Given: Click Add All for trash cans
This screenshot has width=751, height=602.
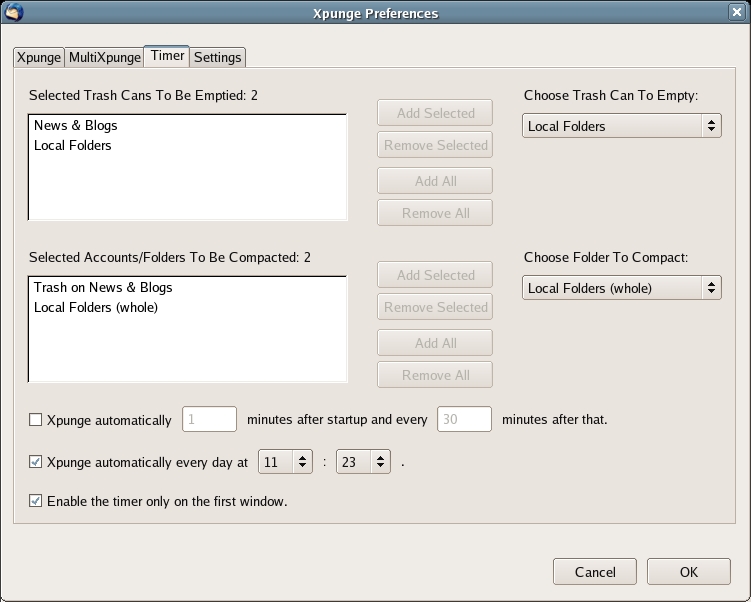Looking at the screenshot, I should coord(435,181).
